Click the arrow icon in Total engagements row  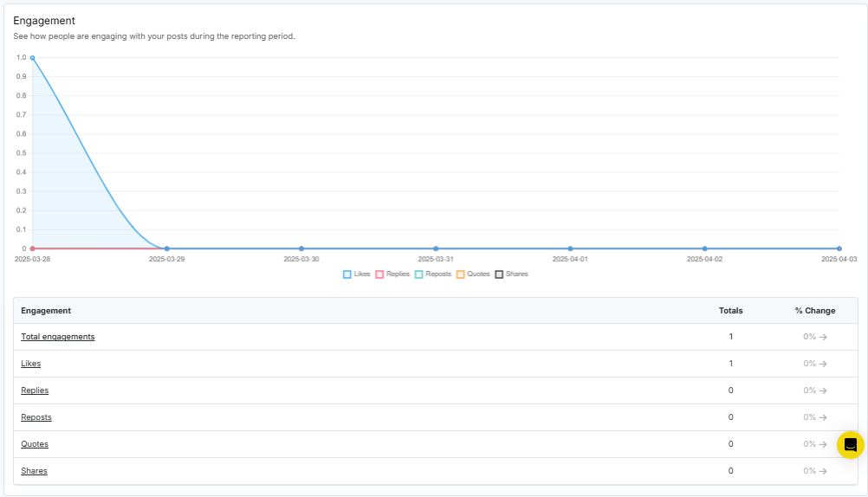tap(823, 337)
